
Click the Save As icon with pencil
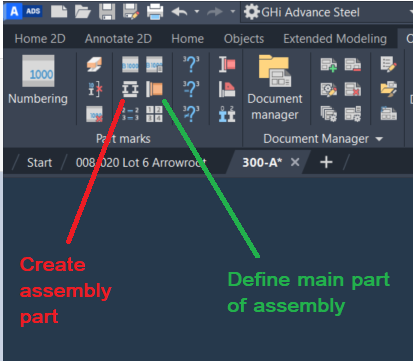[131, 12]
